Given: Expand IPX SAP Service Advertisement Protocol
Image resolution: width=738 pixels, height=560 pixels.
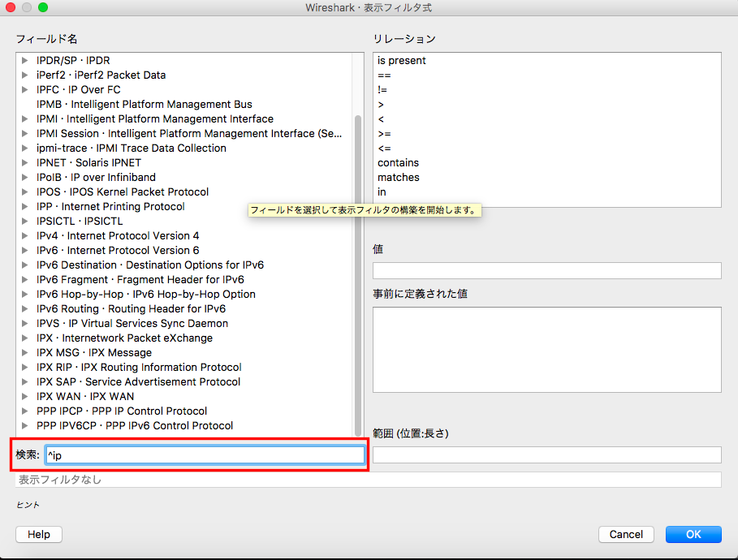Looking at the screenshot, I should click(25, 381).
